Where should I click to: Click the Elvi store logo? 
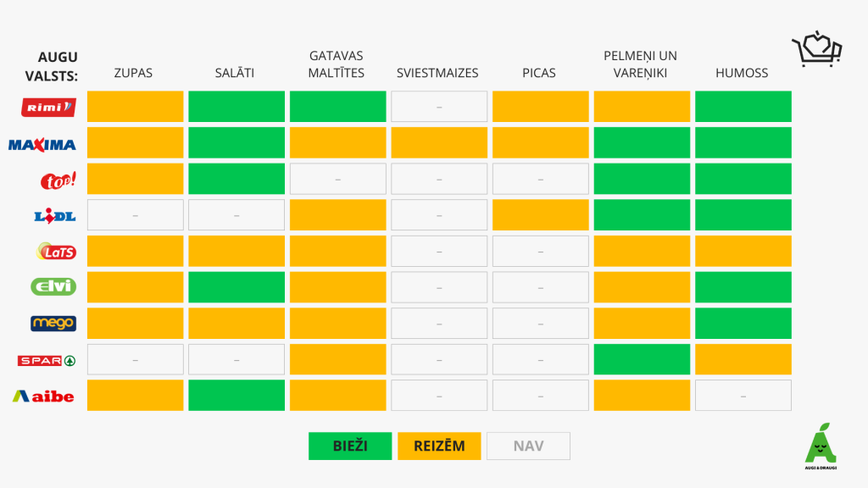pos(53,287)
